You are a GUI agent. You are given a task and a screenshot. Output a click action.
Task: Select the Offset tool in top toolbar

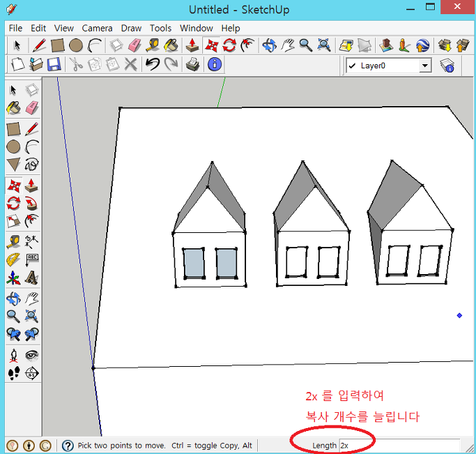(247, 45)
